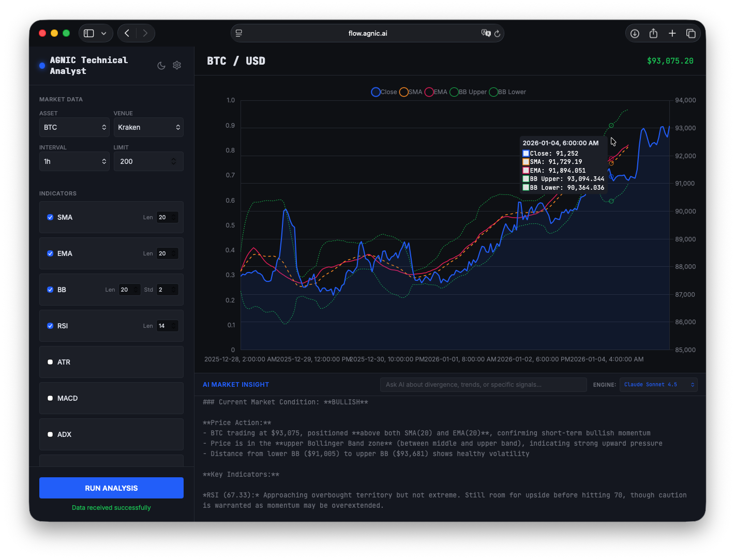Toggle dark mode with the moon icon
Image resolution: width=735 pixels, height=560 pixels.
coord(161,65)
